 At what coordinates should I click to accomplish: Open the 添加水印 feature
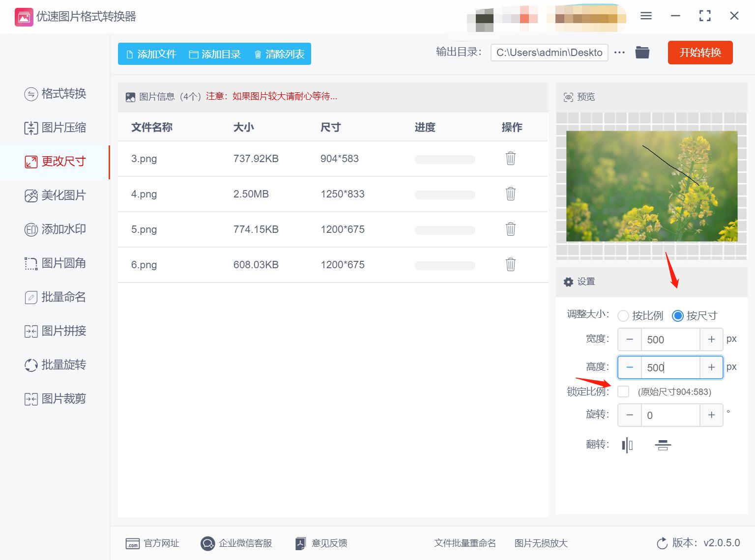pos(55,229)
